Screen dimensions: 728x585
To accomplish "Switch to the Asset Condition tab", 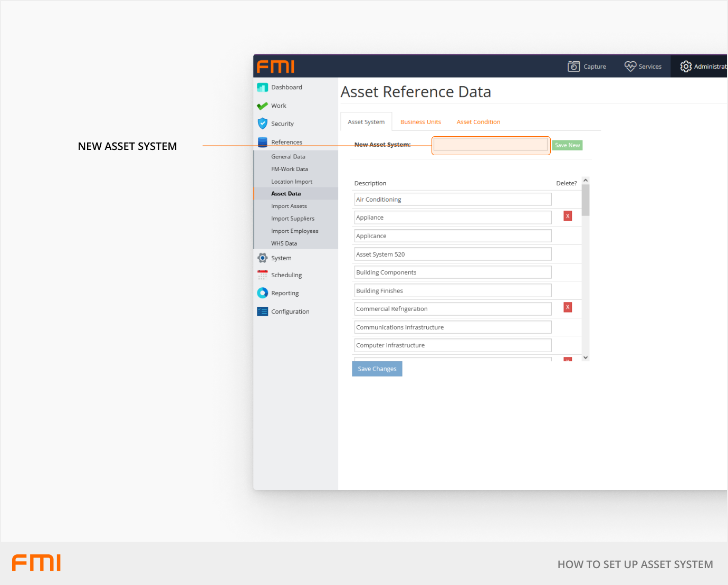I will (478, 122).
